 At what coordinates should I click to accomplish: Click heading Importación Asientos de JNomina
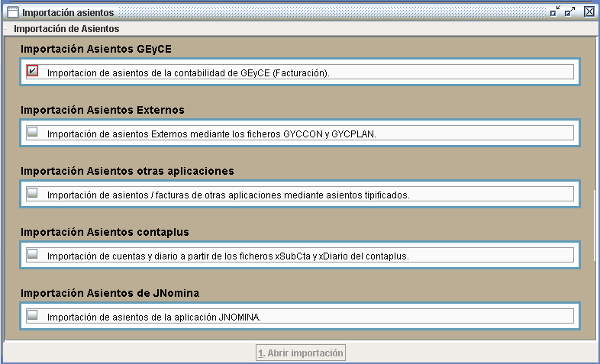tap(110, 293)
